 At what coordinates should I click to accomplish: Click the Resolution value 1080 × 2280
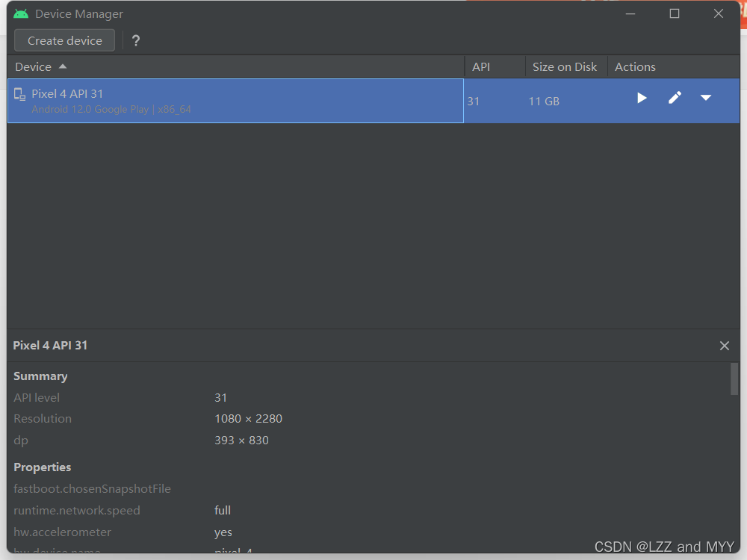pos(248,419)
